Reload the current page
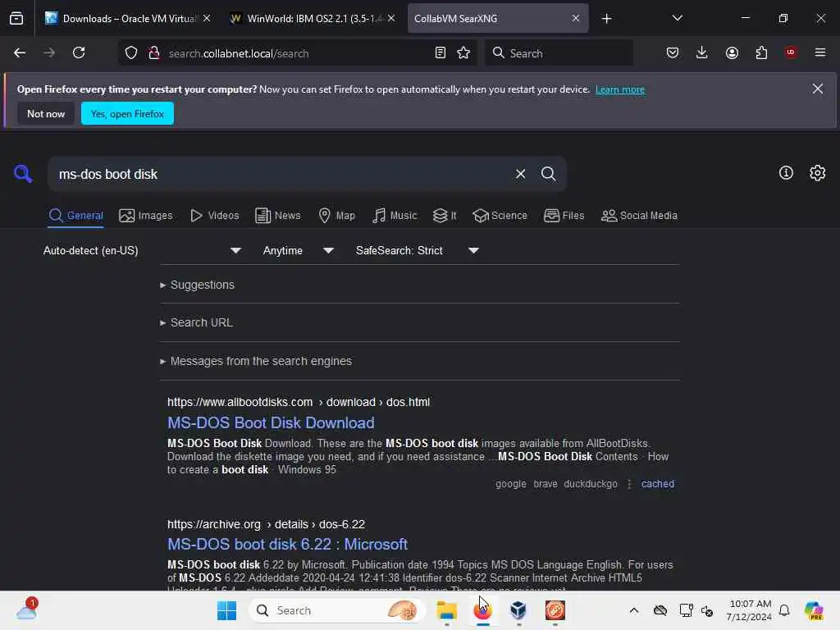 (79, 53)
